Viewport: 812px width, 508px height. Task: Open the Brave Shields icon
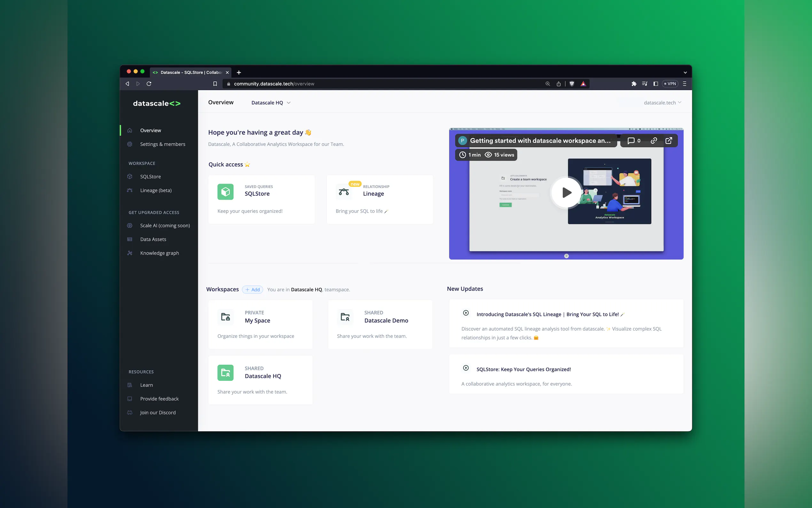tap(572, 84)
